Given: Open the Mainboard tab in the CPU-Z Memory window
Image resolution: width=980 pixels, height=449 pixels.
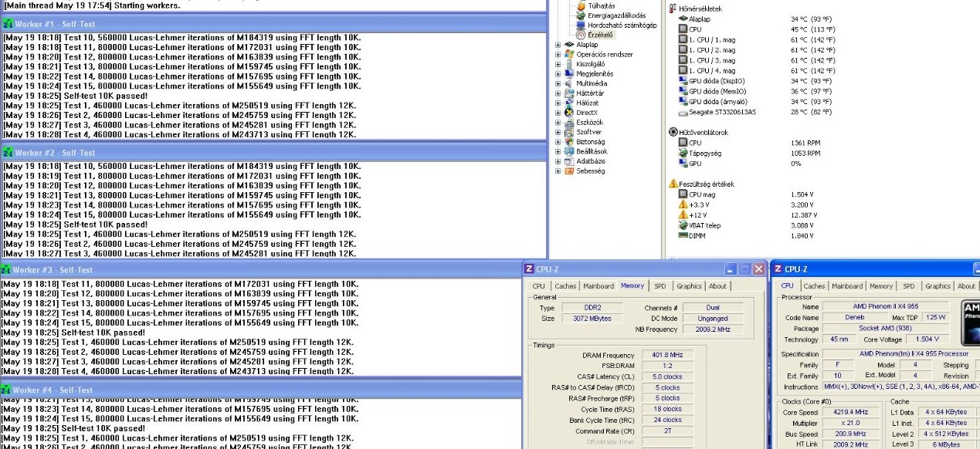Looking at the screenshot, I should coord(599,286).
